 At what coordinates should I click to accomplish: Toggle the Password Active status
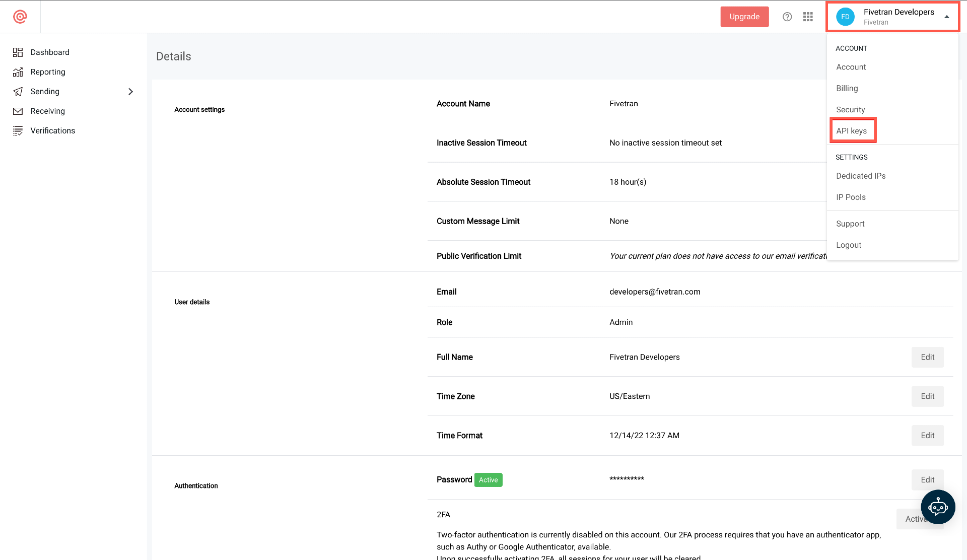489,479
